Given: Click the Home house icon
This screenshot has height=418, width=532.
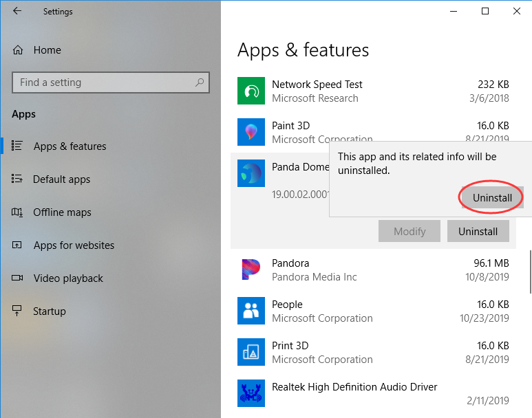Looking at the screenshot, I should click(18, 50).
